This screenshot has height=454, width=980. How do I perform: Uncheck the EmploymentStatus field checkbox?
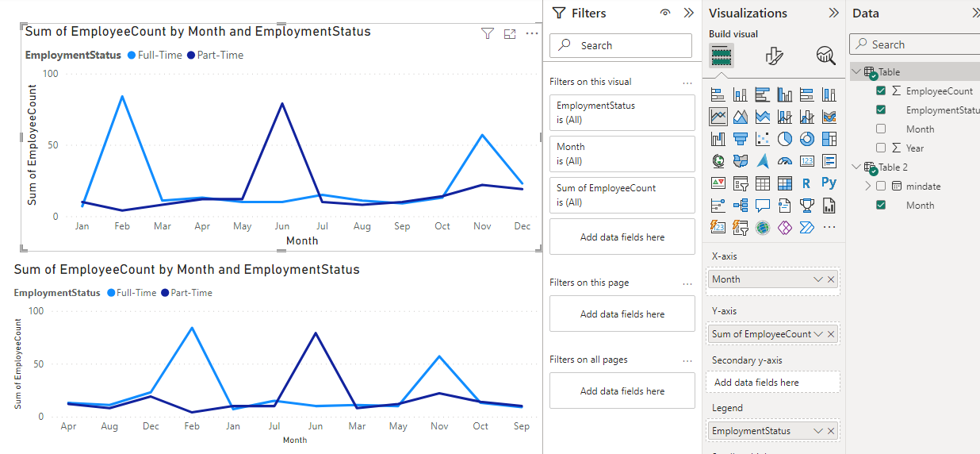coord(881,110)
